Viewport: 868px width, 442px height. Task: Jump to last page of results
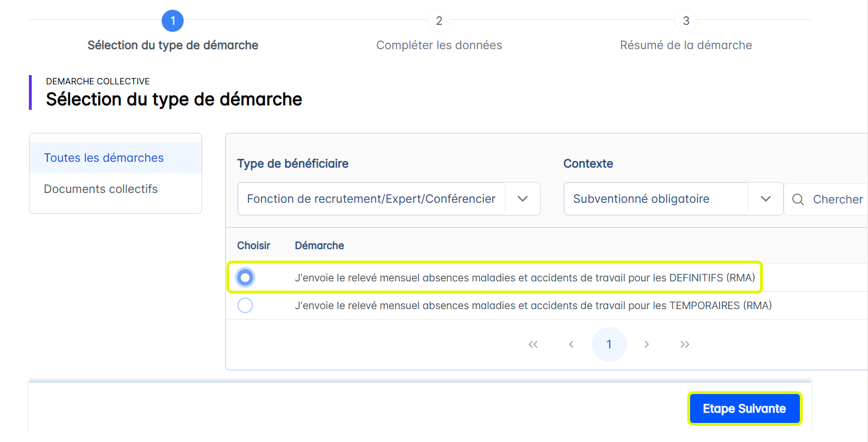coord(685,344)
